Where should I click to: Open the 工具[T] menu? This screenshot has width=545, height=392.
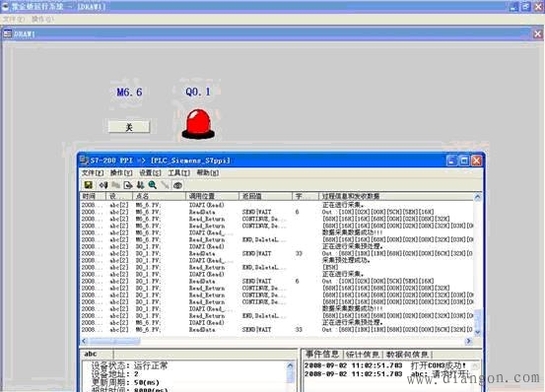178,172
